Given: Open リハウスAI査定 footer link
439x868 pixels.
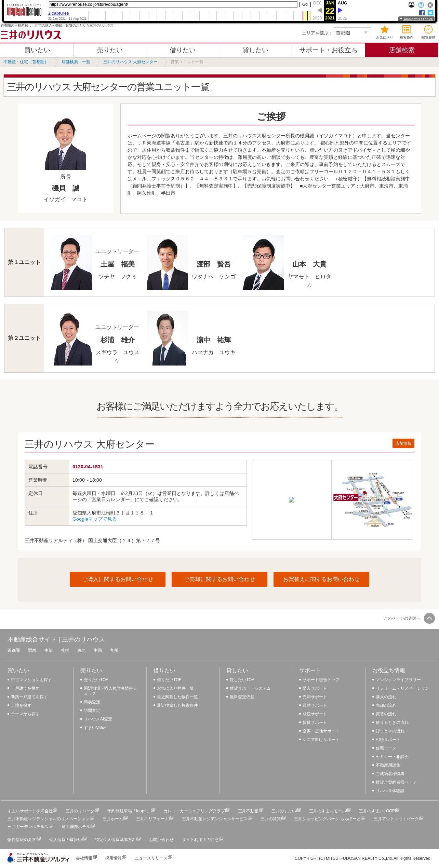Looking at the screenshot, I should pyautogui.click(x=98, y=719).
